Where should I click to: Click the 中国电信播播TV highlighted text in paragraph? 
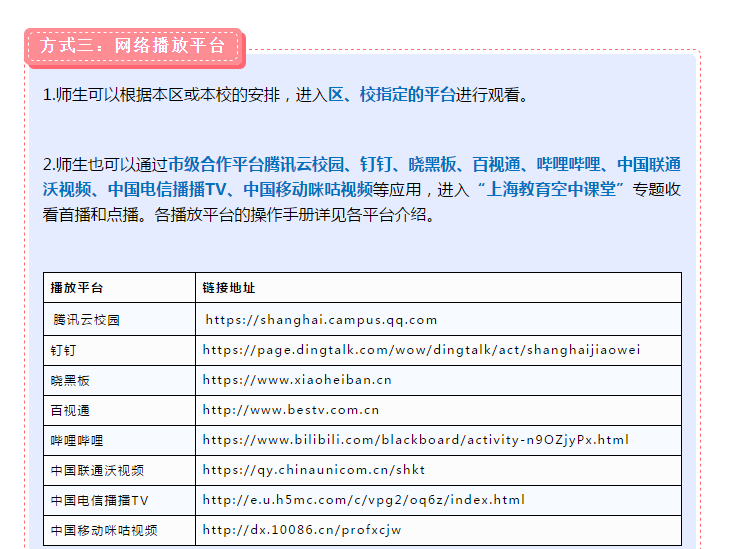[x=167, y=190]
